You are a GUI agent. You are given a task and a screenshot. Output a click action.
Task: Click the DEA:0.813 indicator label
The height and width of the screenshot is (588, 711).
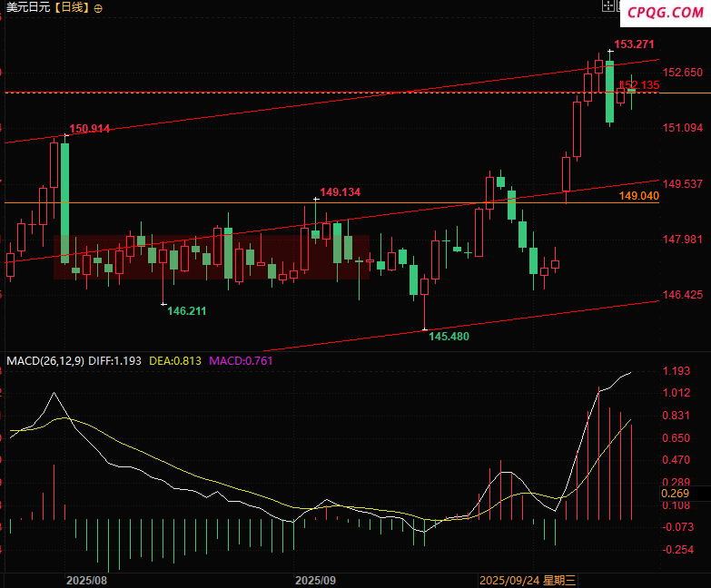[177, 360]
